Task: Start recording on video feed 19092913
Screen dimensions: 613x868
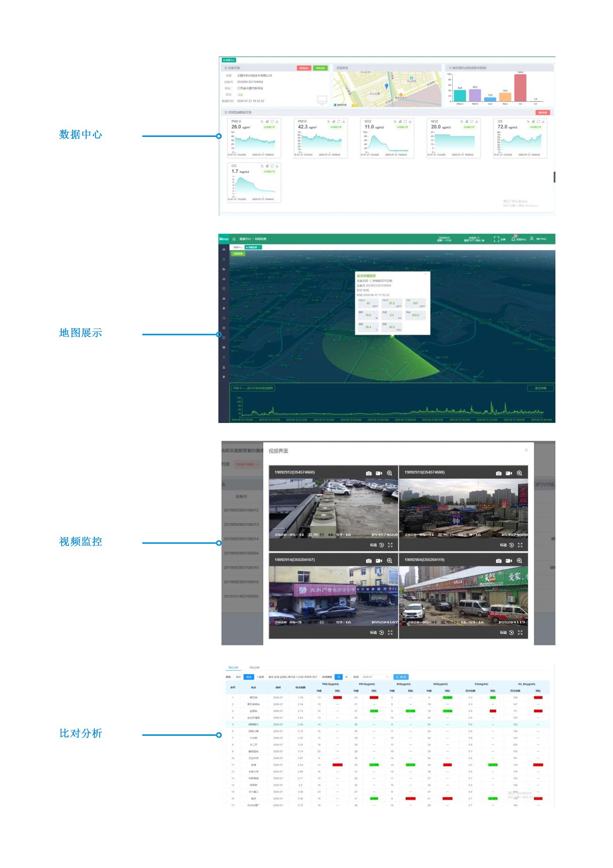Action: click(x=509, y=473)
